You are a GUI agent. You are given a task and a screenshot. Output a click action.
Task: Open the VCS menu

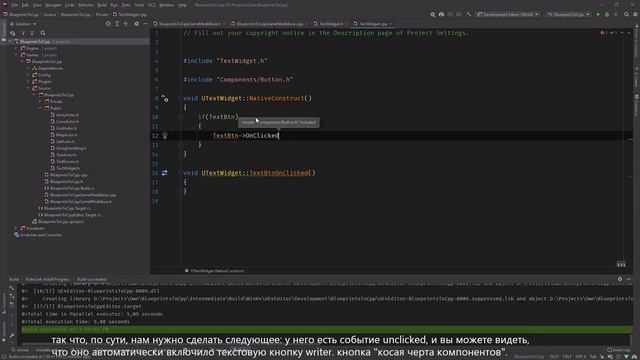tap(152, 5)
